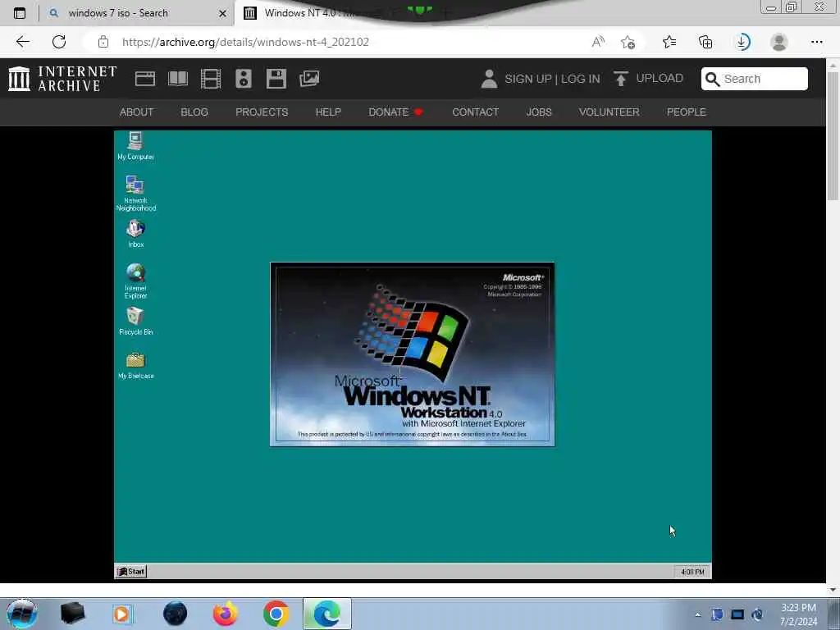Open the Images icon
The width and height of the screenshot is (840, 630).
(309, 79)
